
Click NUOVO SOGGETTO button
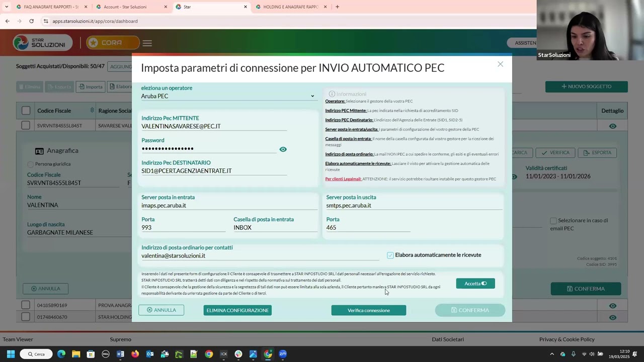pos(586,86)
